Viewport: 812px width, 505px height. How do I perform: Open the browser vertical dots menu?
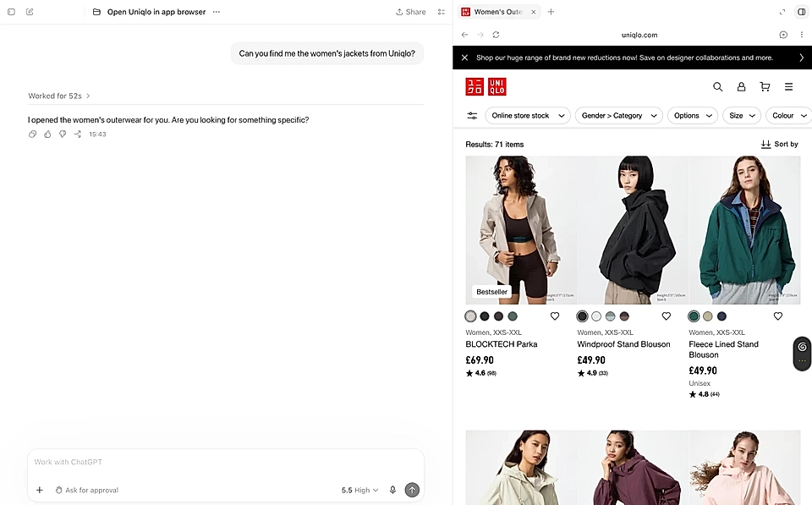[x=801, y=35]
